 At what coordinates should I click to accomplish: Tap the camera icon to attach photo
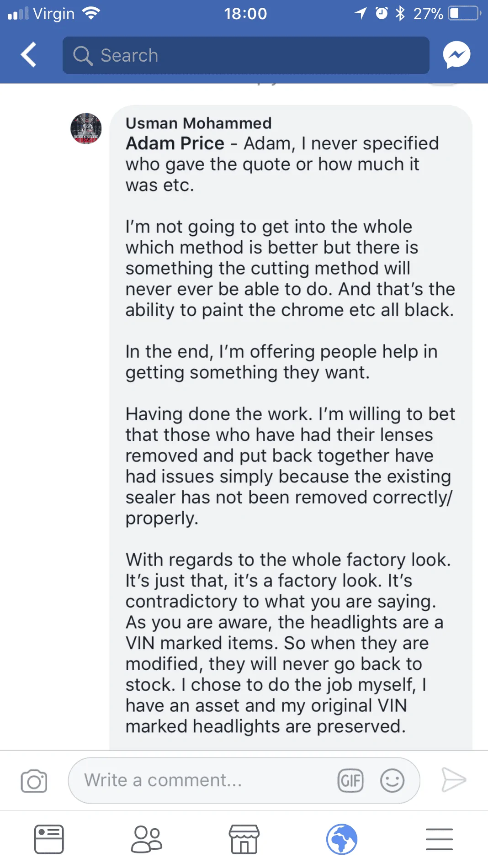pos(34,781)
